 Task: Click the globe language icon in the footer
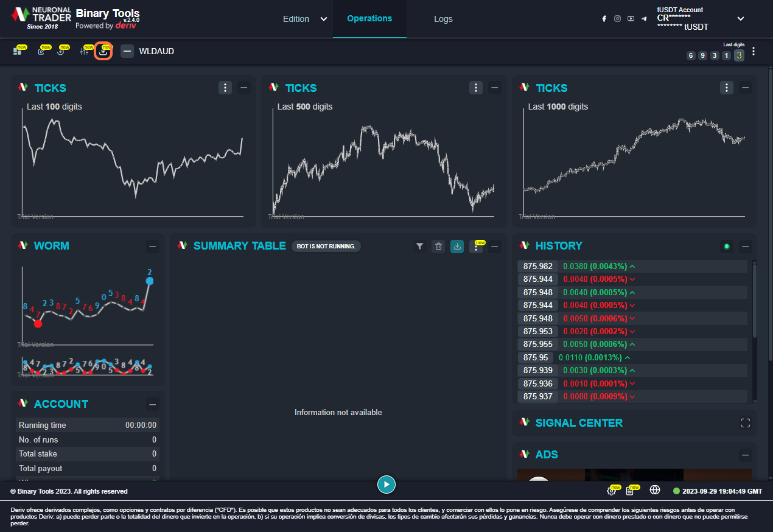pos(655,490)
